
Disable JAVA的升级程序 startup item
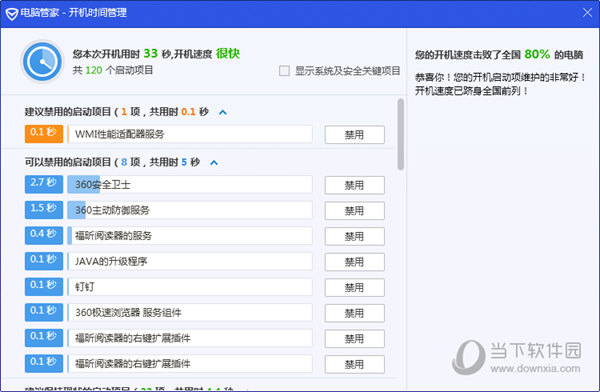[x=355, y=262]
